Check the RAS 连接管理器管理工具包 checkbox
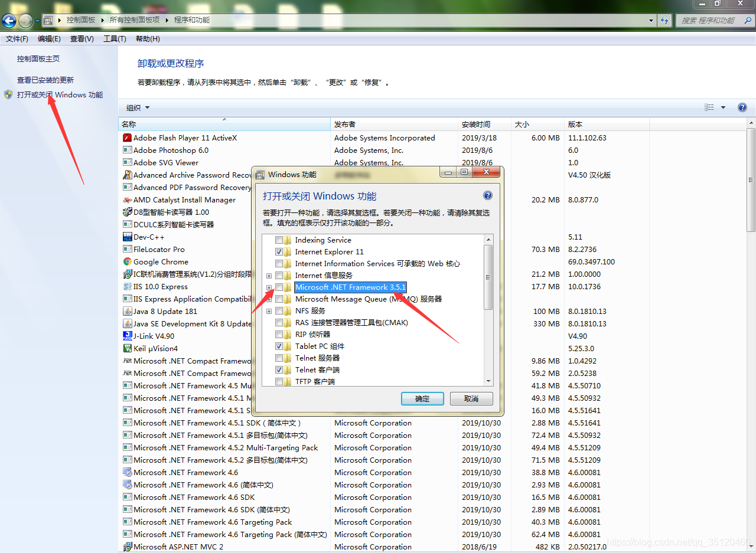Image resolution: width=756 pixels, height=553 pixels. click(279, 323)
